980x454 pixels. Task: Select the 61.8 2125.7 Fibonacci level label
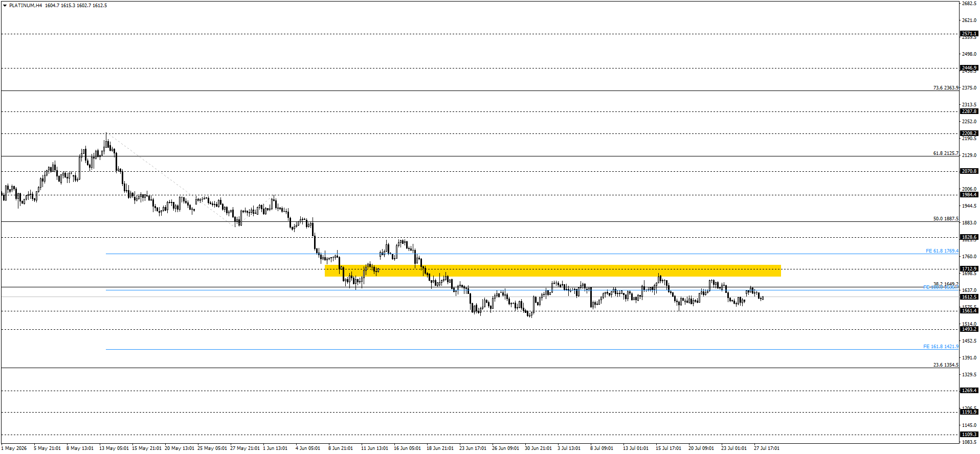tap(946, 153)
